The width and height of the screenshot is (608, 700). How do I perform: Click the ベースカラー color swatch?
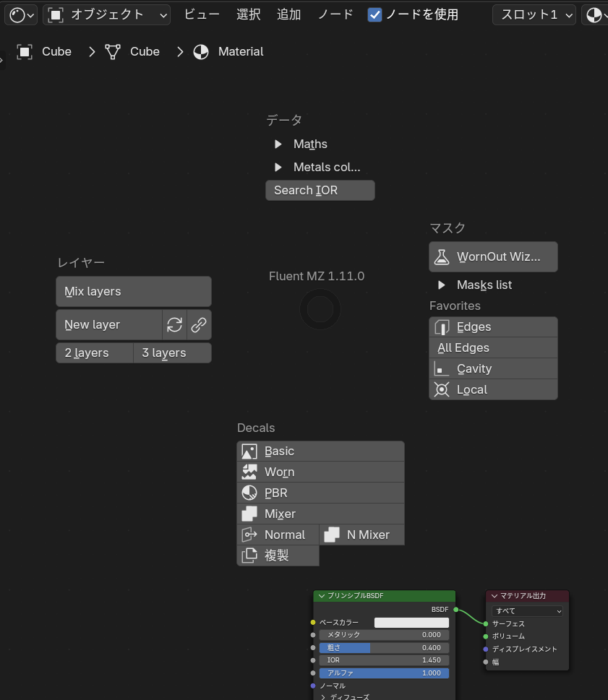(411, 623)
